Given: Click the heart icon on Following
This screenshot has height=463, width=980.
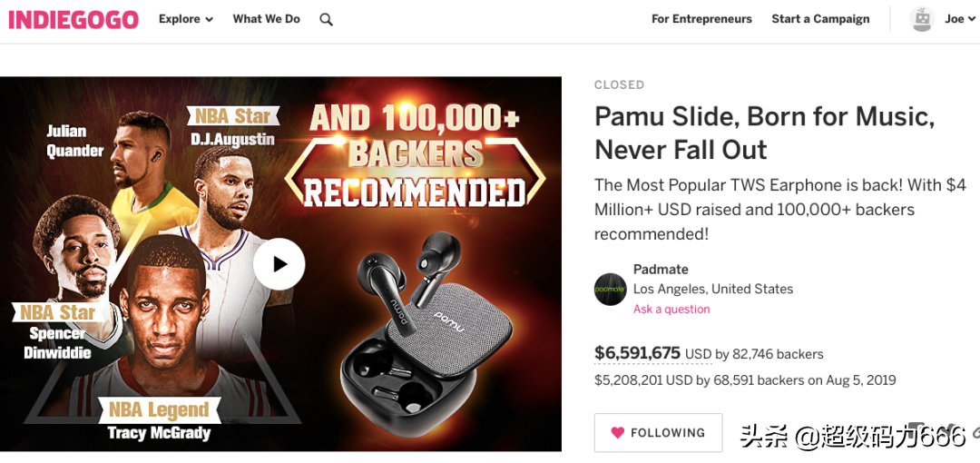Looking at the screenshot, I should tap(618, 433).
